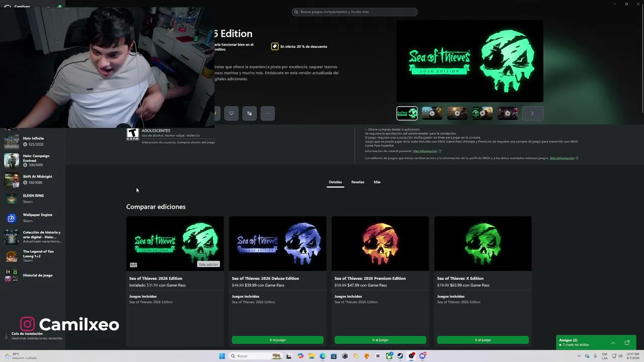The height and width of the screenshot is (362, 644).
Task: Switch to the Detalles tab
Action: pos(336,182)
